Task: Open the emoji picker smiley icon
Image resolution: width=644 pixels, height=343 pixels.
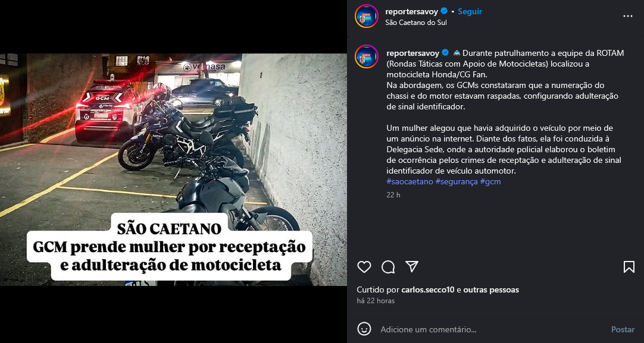Action: pos(364,329)
